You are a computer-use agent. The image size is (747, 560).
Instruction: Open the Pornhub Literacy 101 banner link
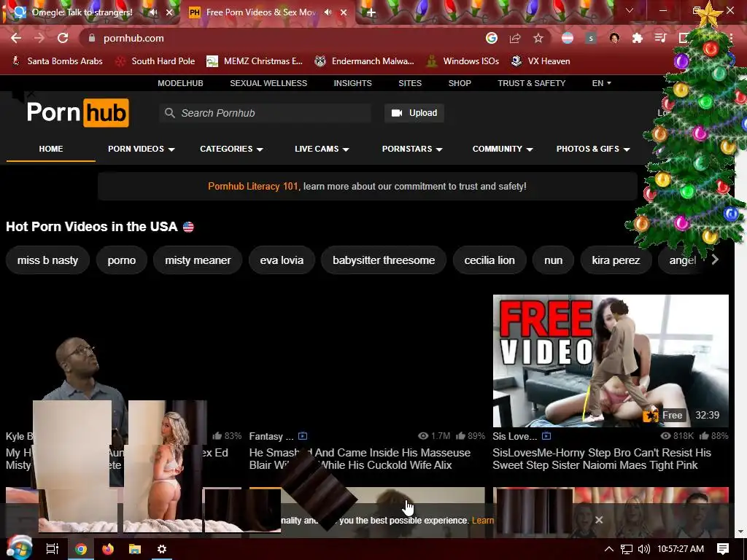[253, 186]
